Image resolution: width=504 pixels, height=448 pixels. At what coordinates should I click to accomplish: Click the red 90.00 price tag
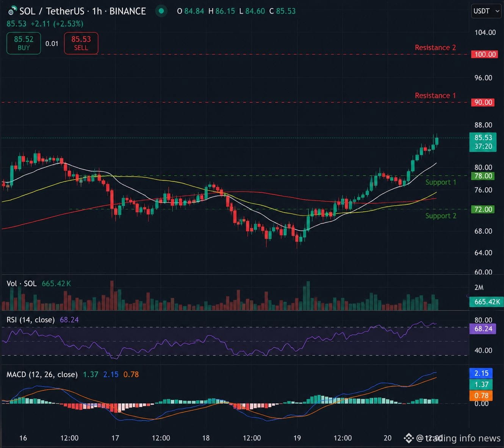click(x=483, y=102)
